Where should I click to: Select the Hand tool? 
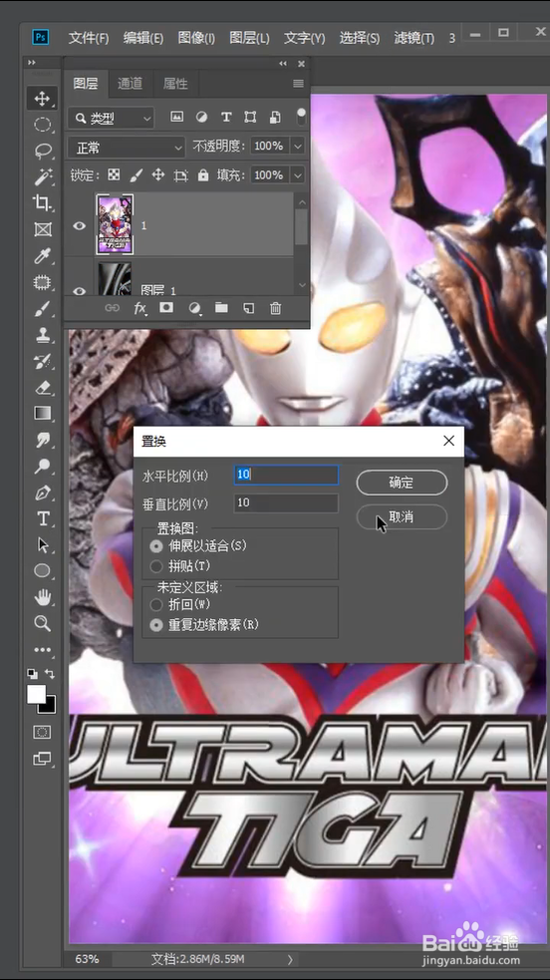click(43, 597)
